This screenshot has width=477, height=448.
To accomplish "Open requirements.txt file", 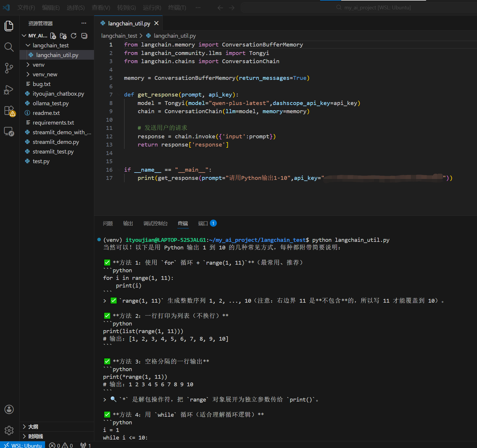I will tap(57, 123).
